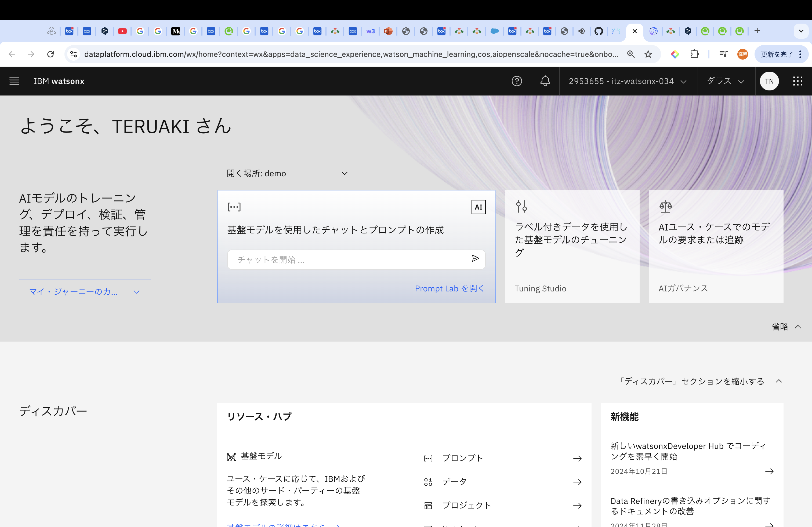Viewport: 812px width, 527px height.
Task: Collapse the ディスカバー section
Action: click(700, 381)
